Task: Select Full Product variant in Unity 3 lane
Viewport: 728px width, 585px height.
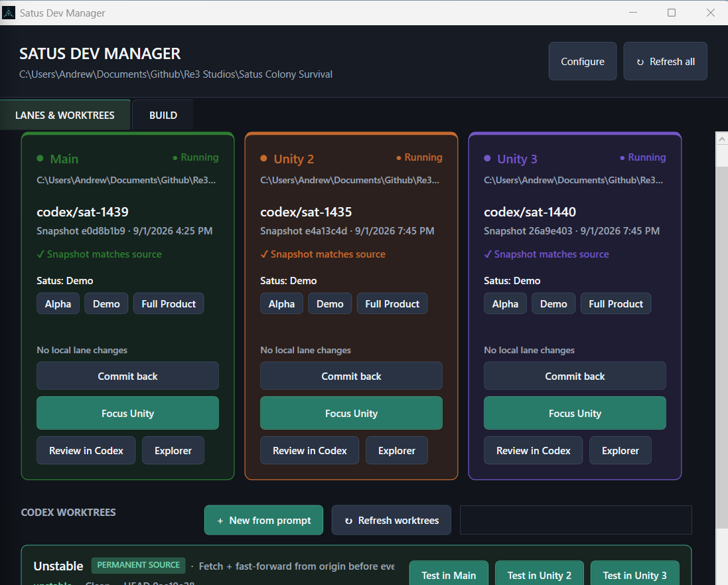Action: click(x=616, y=304)
